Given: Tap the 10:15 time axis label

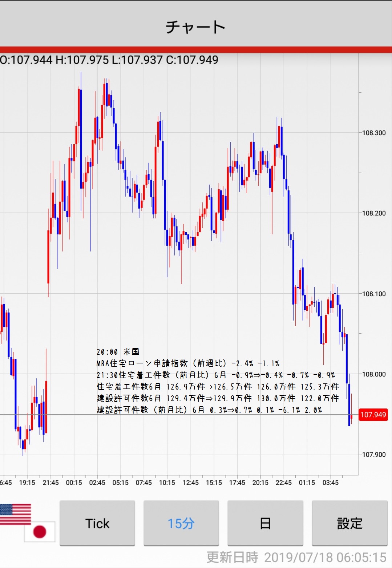Looking at the screenshot, I should click(x=167, y=483).
